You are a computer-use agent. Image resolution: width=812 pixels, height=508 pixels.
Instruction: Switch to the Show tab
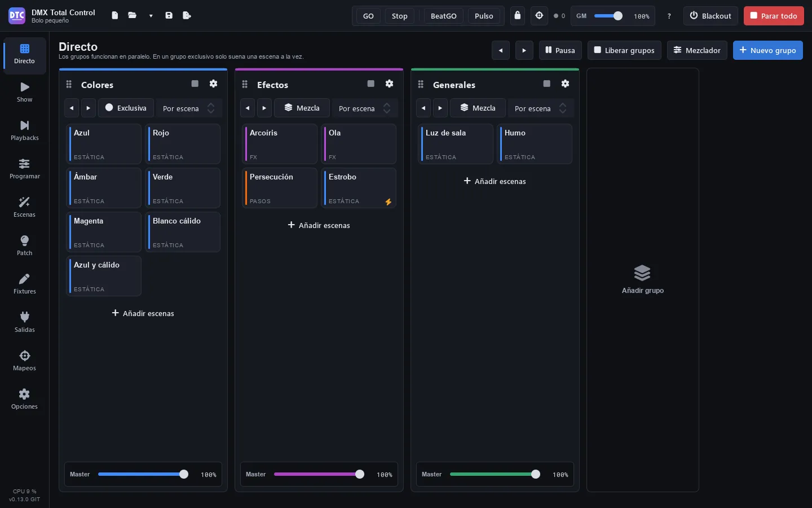pos(25,92)
